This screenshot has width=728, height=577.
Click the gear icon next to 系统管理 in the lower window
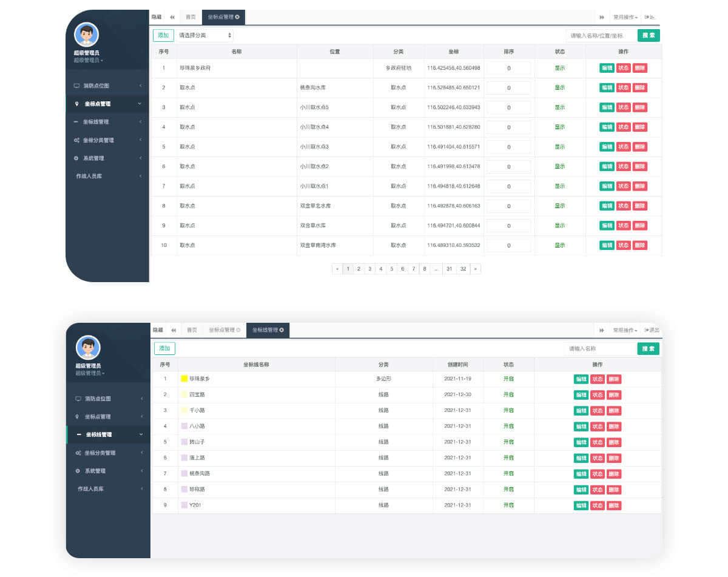point(78,471)
